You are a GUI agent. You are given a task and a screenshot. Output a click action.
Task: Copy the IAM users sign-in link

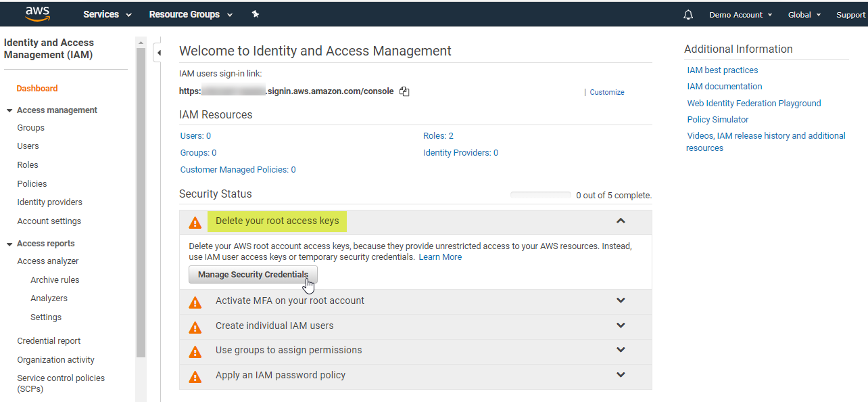[x=404, y=91]
